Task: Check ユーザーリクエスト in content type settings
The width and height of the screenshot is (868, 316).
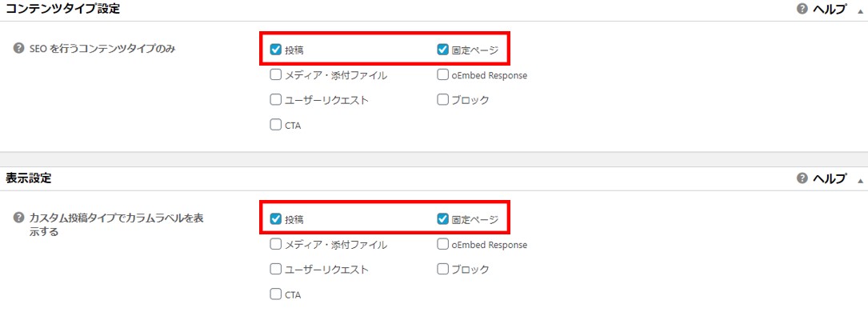Action: coord(276,100)
